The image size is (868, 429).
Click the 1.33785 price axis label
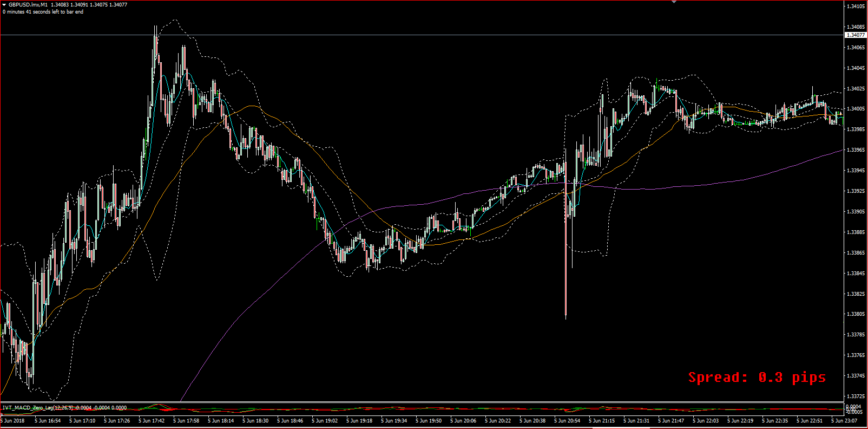pos(856,335)
